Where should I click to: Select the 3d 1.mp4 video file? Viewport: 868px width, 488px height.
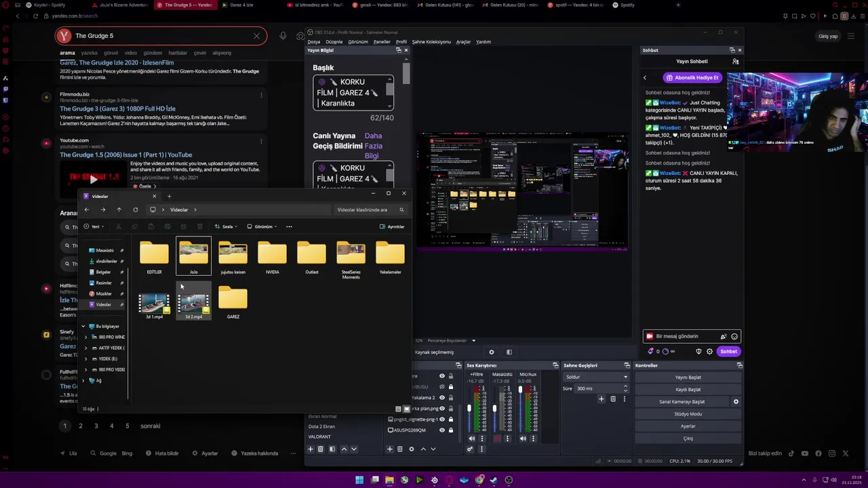tap(154, 306)
